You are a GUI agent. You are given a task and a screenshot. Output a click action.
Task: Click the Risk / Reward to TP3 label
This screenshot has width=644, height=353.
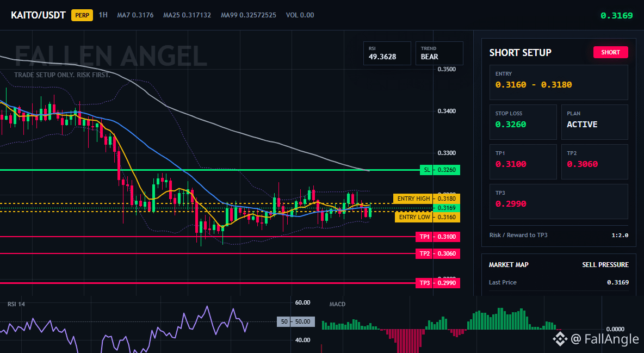[x=518, y=235]
